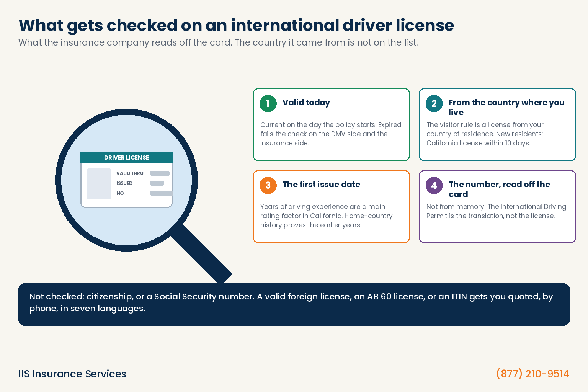
Task: Click gray bar beside VALID THRU
Action: coord(160,173)
